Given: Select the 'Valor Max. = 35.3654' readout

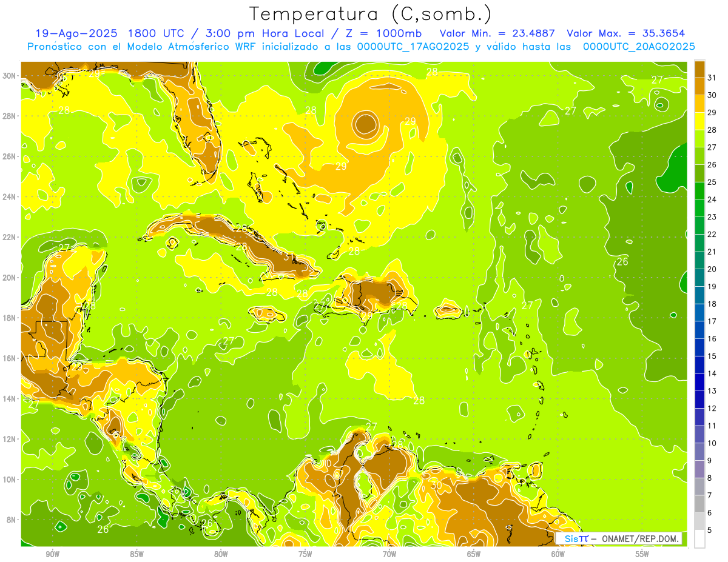Looking at the screenshot, I should [x=625, y=33].
